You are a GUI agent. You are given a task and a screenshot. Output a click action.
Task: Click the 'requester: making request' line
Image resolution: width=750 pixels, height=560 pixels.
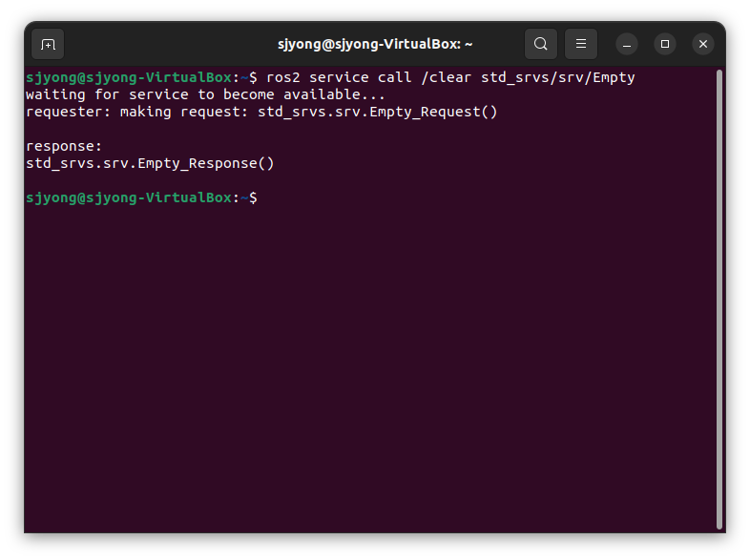[261, 112]
